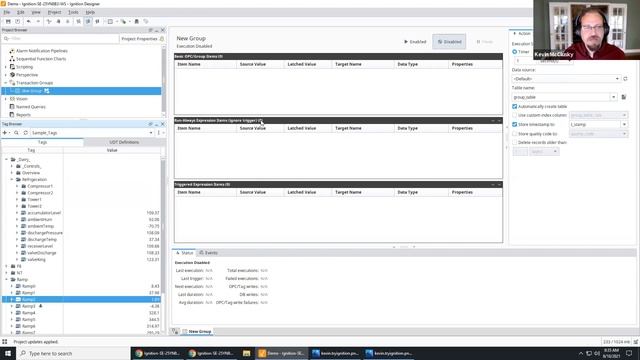Open the View menu

(36, 12)
